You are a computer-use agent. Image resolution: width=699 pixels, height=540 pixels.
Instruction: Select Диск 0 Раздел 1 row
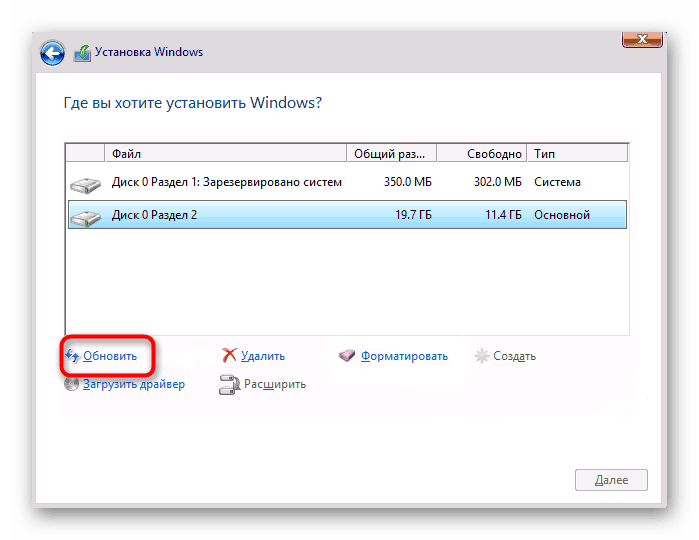tap(227, 183)
